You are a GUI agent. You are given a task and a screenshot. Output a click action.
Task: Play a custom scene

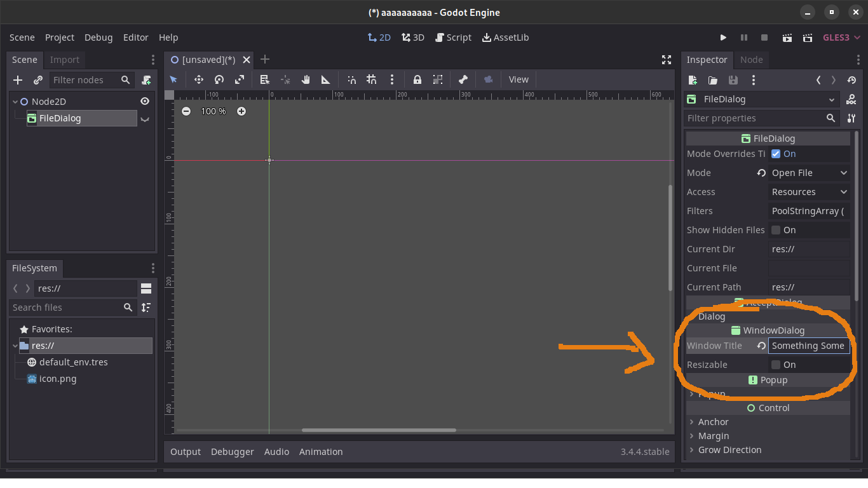pyautogui.click(x=808, y=37)
